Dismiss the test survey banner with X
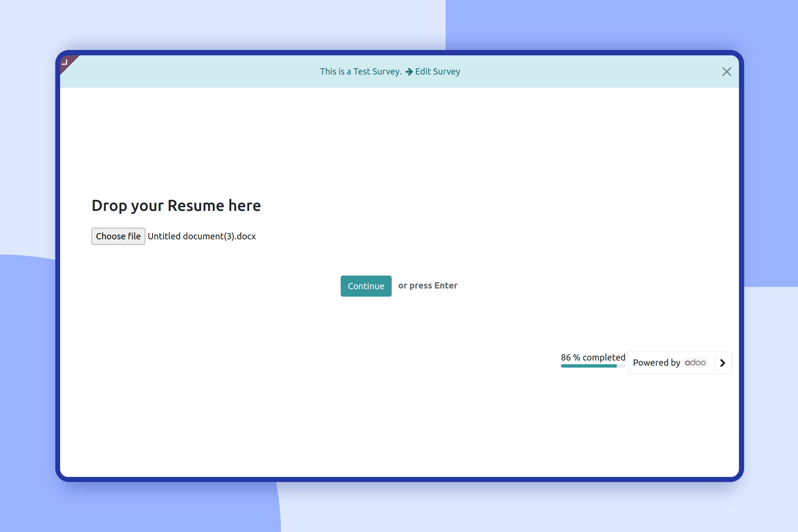Image resolution: width=798 pixels, height=532 pixels. 726,72
